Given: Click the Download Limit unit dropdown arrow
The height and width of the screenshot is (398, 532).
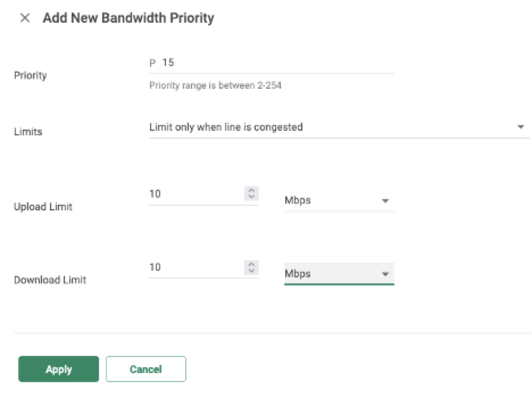Looking at the screenshot, I should (x=385, y=274).
